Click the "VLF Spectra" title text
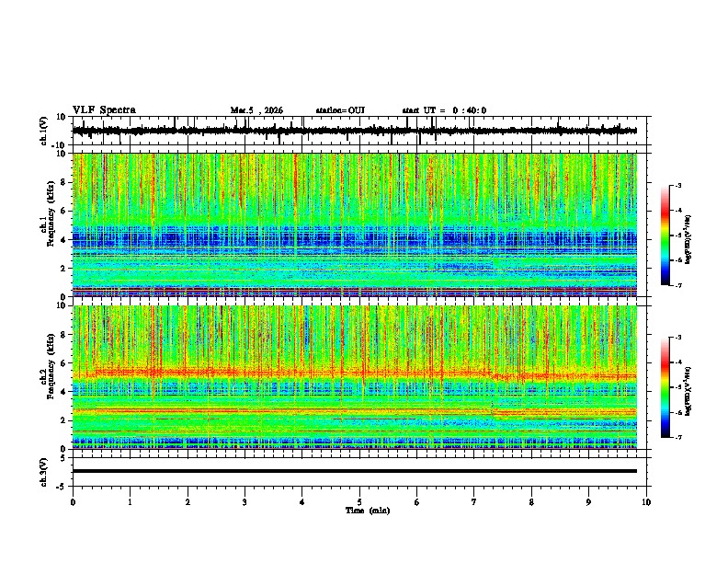This screenshot has height=563, width=728. [104, 110]
